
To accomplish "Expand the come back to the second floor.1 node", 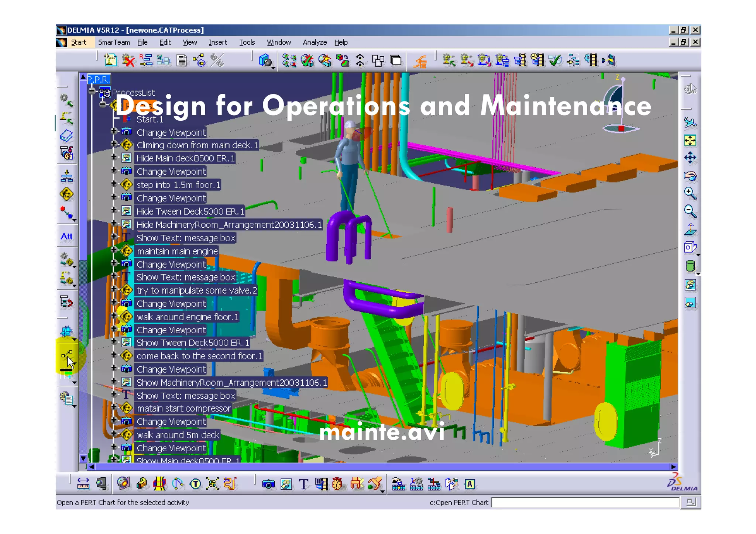I will coord(114,355).
